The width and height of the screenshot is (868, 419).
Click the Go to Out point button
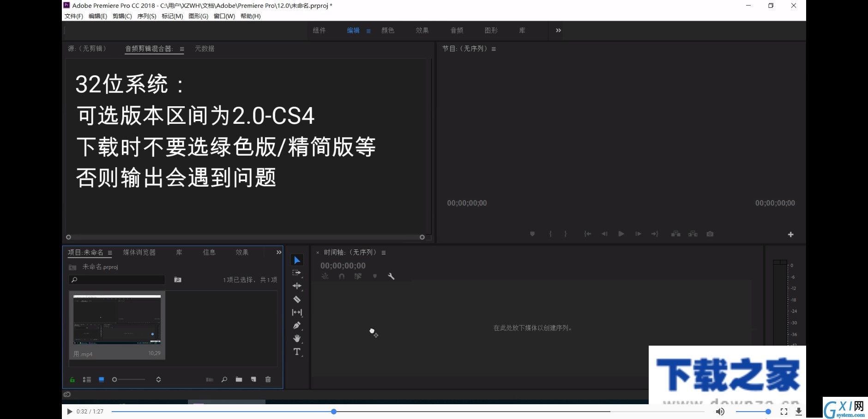pos(655,234)
